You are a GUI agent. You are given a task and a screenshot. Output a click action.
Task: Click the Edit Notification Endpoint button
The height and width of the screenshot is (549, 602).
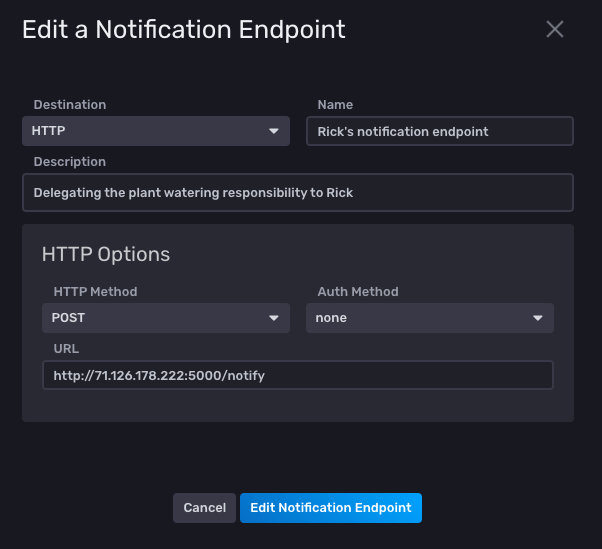(331, 508)
